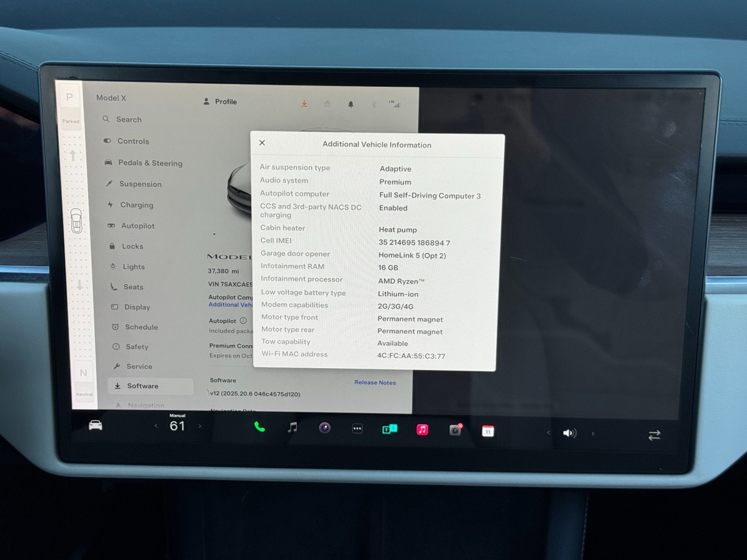Select Autopilot in the settings sidebar
Image resolution: width=747 pixels, height=560 pixels.
[x=138, y=226]
